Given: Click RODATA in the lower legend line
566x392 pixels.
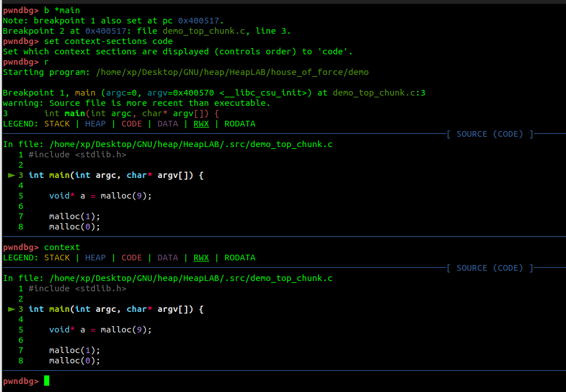Looking at the screenshot, I should [239, 258].
